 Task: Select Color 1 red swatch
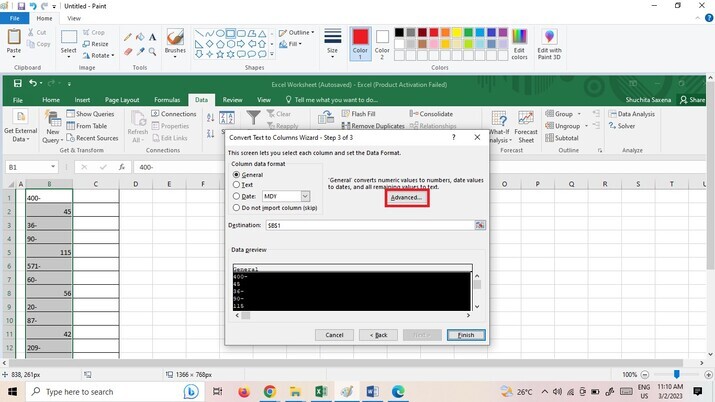360,44
